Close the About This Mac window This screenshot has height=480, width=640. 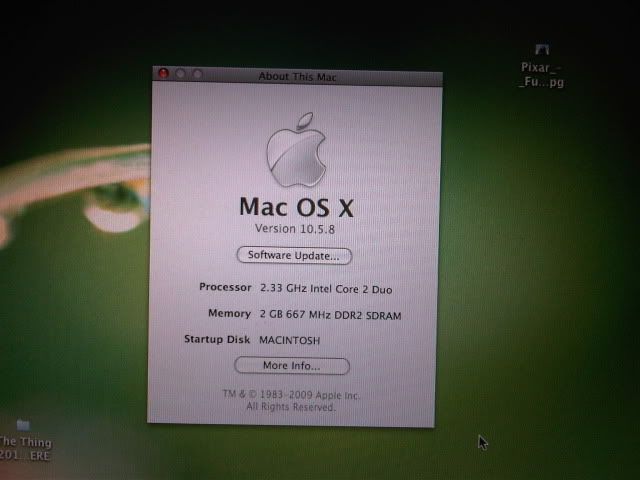click(x=163, y=73)
